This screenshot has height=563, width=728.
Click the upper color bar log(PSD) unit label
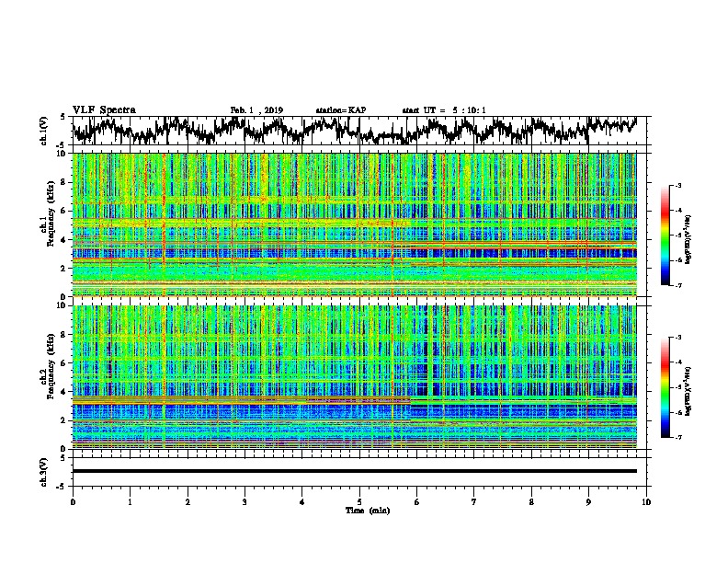click(688, 239)
